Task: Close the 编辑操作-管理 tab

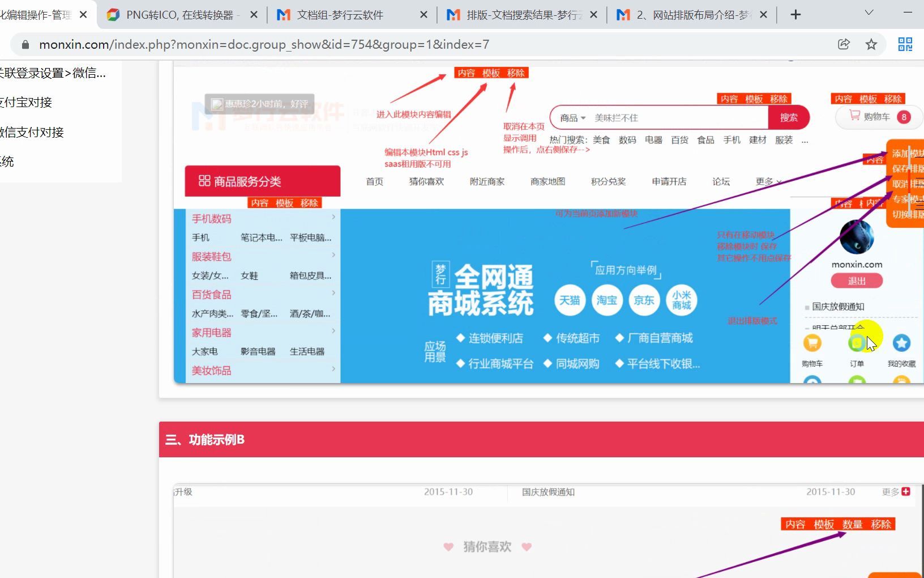Action: [x=83, y=15]
